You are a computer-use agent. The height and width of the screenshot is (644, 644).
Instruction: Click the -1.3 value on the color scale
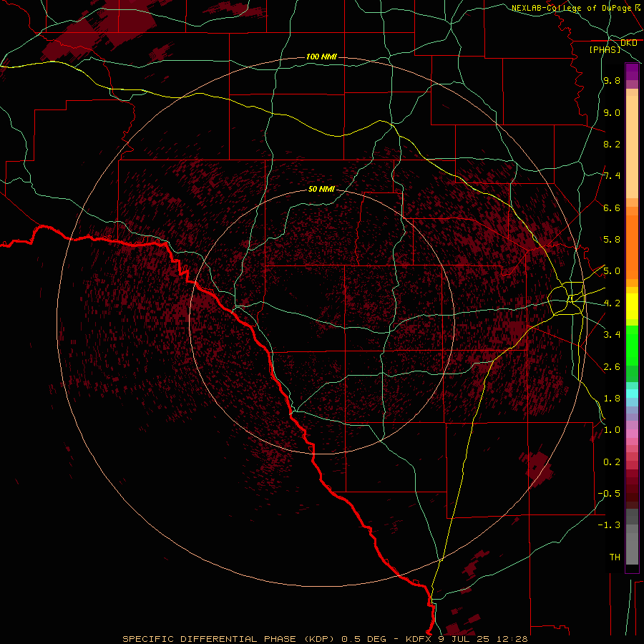tap(609, 525)
